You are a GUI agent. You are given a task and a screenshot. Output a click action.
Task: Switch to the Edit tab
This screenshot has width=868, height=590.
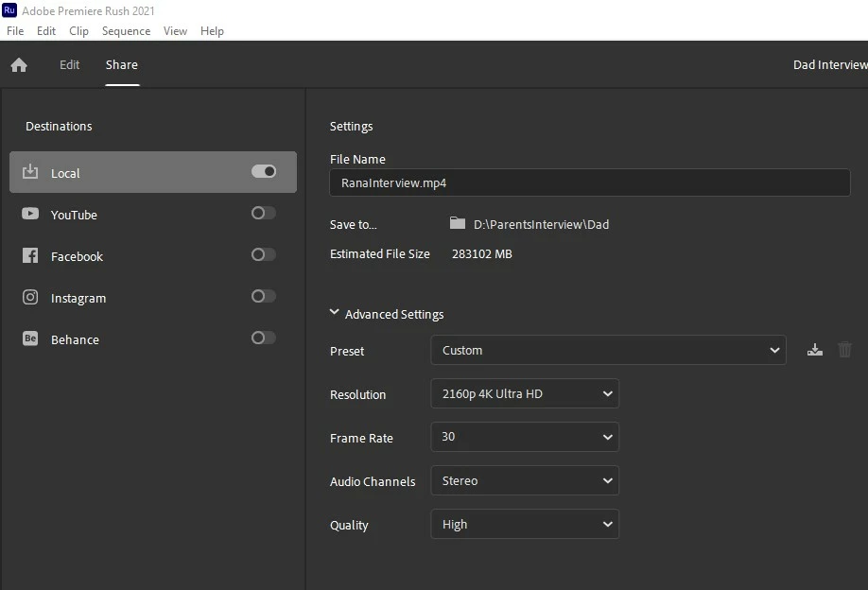point(70,65)
